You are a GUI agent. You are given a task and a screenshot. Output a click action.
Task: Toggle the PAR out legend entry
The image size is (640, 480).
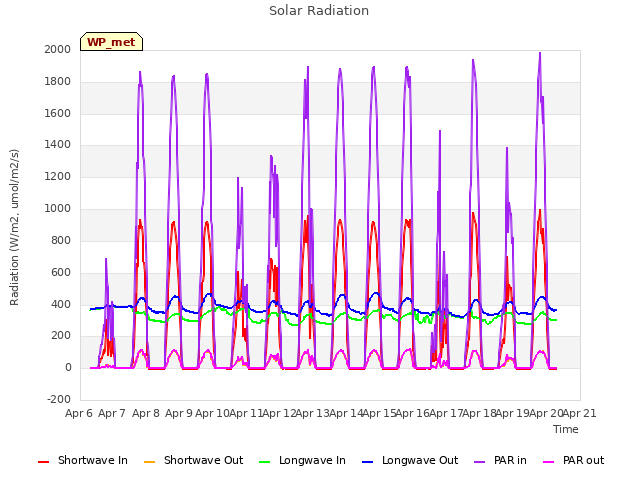click(573, 460)
